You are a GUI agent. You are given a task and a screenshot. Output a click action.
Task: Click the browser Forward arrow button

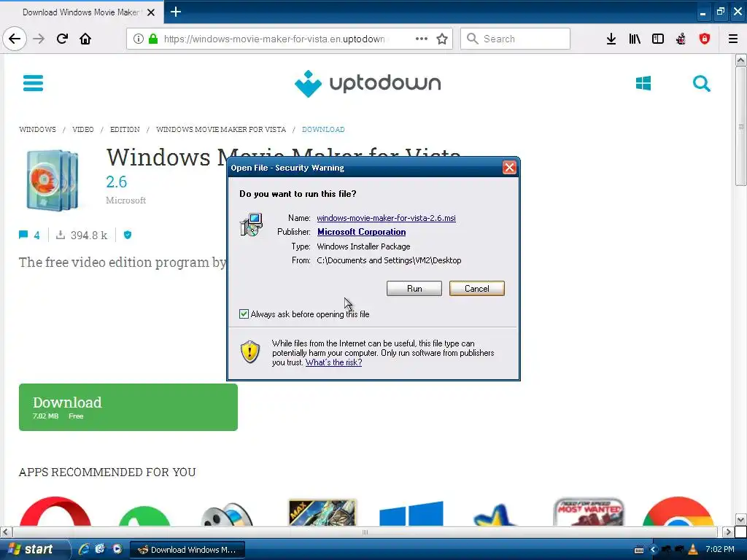tap(39, 39)
